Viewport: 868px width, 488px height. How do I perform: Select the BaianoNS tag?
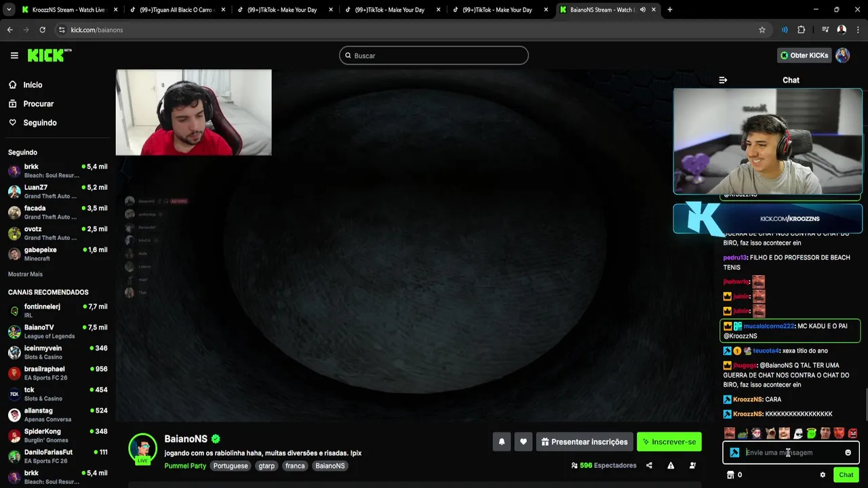pos(330,466)
